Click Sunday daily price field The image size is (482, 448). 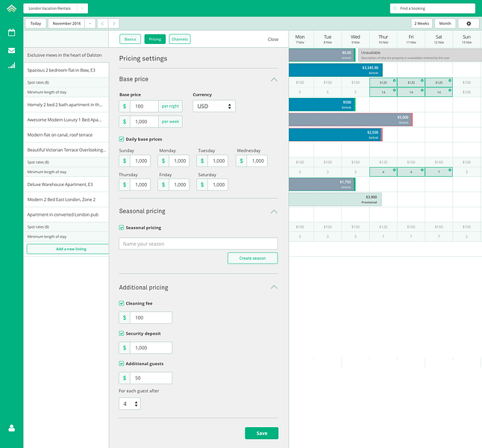[134, 161]
